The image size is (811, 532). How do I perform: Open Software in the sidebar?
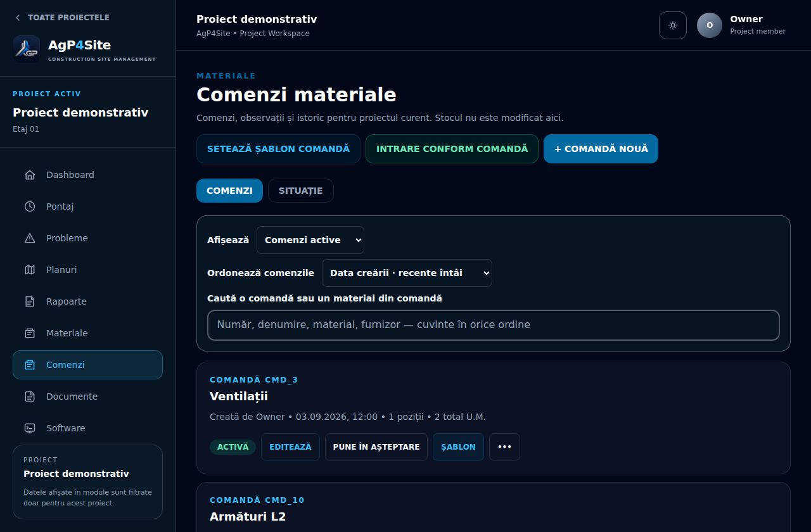tap(87, 428)
